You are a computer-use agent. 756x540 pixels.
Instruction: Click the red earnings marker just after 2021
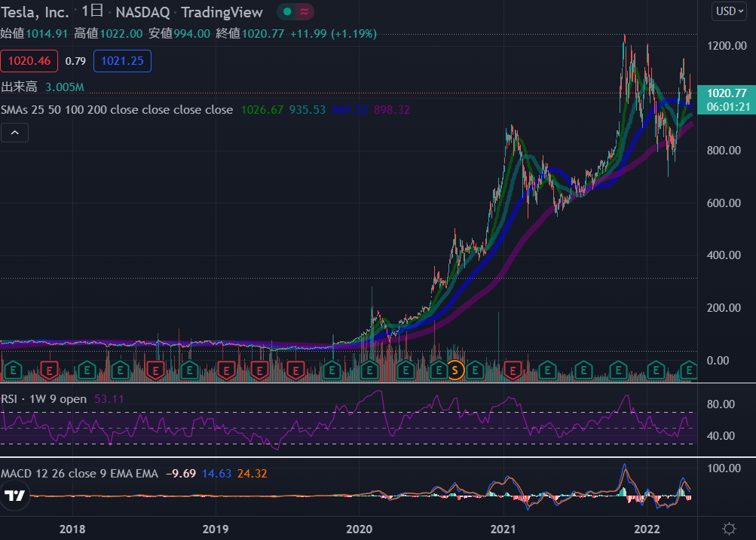(513, 370)
